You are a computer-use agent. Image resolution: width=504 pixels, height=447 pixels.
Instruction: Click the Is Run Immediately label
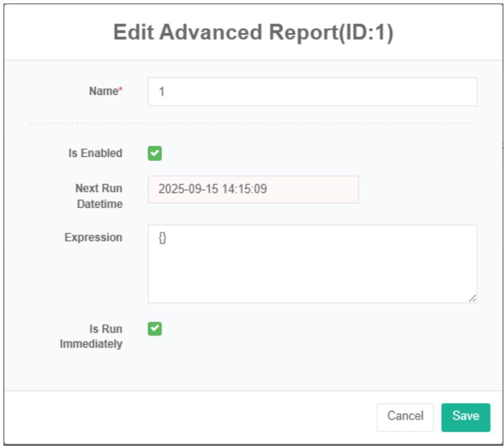tap(92, 336)
